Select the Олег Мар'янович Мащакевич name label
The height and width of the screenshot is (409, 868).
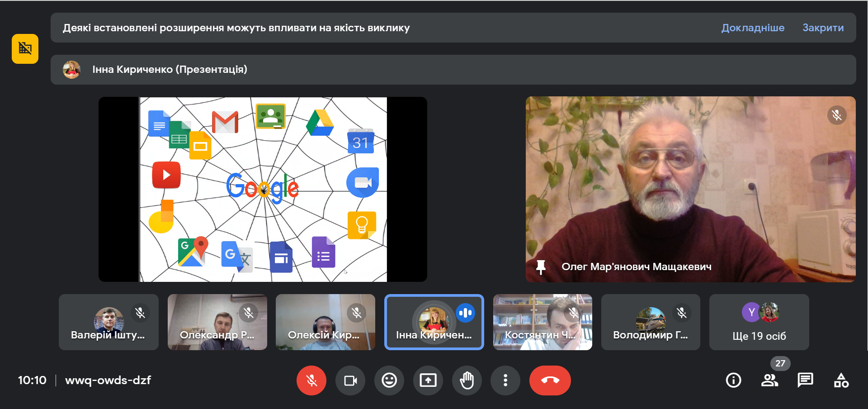(637, 267)
